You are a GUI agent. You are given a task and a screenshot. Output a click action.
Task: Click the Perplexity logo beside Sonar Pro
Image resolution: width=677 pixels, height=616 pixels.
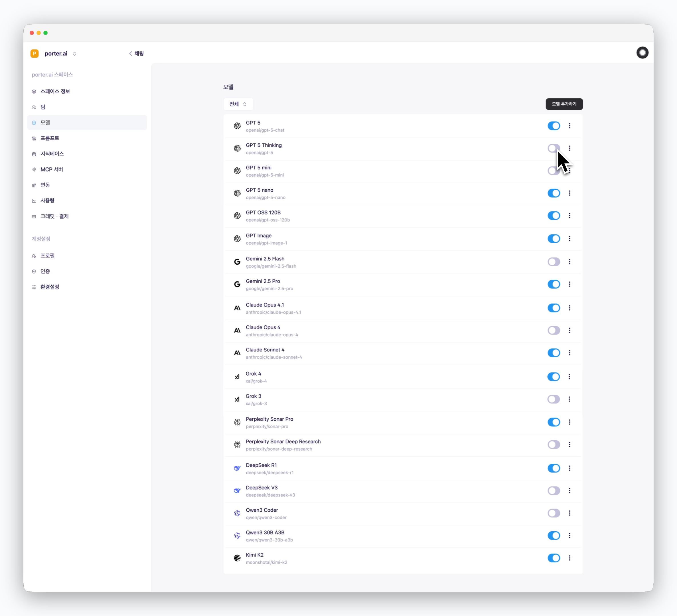click(x=238, y=422)
